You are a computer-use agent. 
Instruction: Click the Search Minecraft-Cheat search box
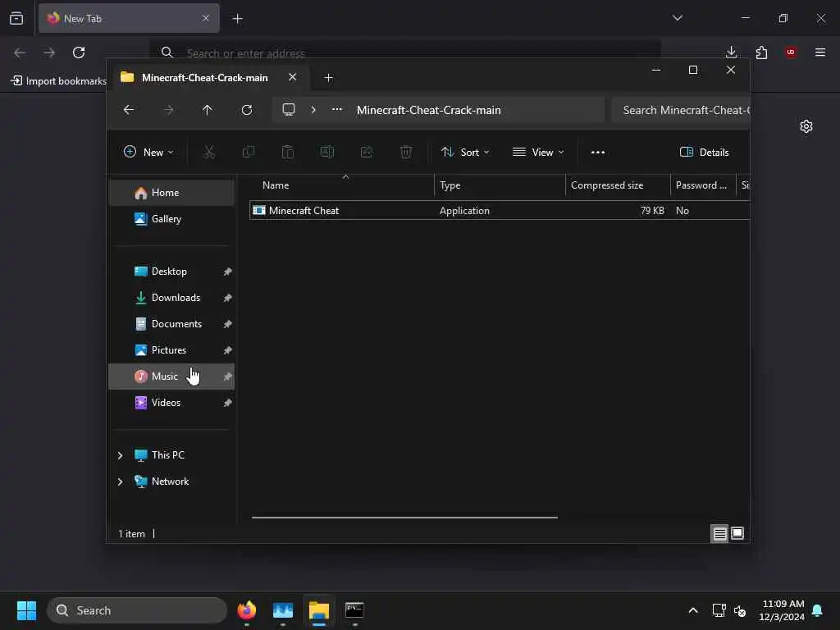tap(681, 110)
